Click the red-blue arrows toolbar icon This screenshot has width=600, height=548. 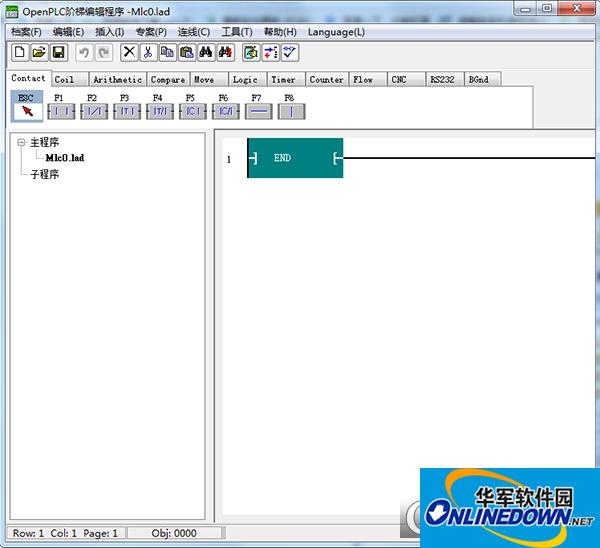271,52
